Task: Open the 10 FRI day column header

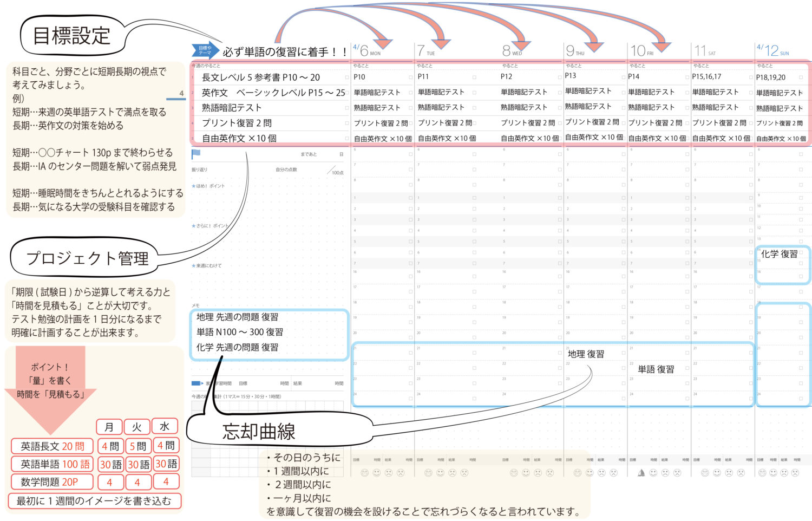Action: pyautogui.click(x=642, y=50)
